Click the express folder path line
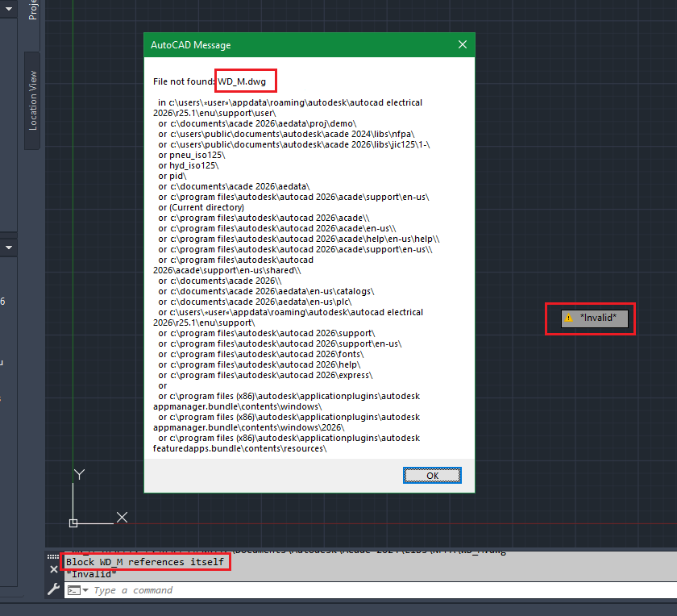This screenshot has height=616, width=677. (265, 375)
